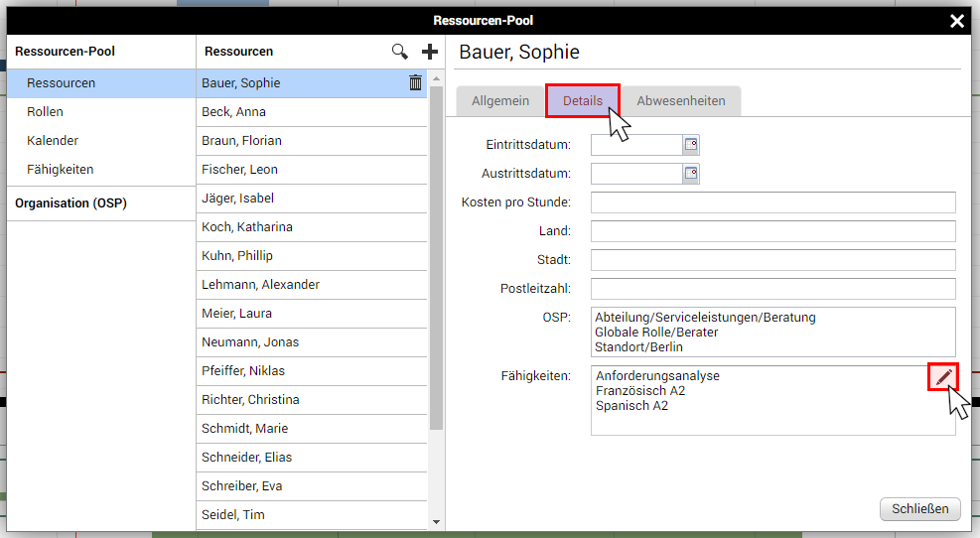Image resolution: width=980 pixels, height=538 pixels.
Task: Open calendar picker for Austrittsdatum
Action: pyautogui.click(x=691, y=174)
